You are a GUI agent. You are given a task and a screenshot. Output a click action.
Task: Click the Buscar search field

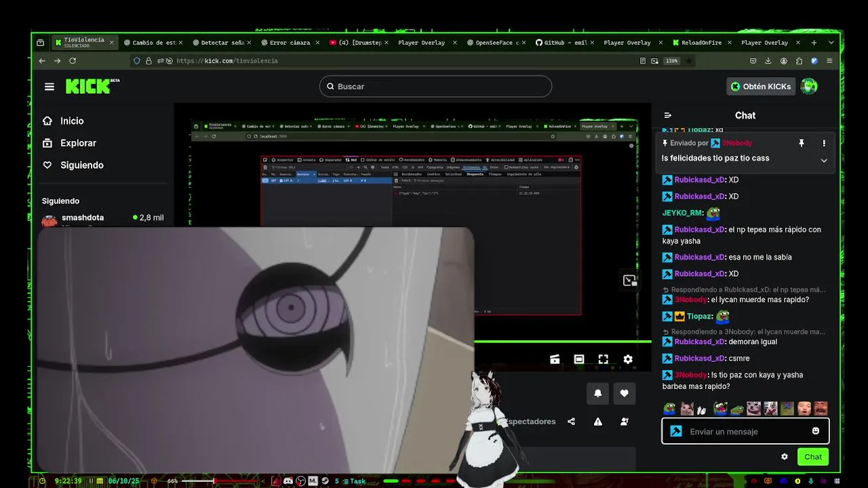coord(435,86)
